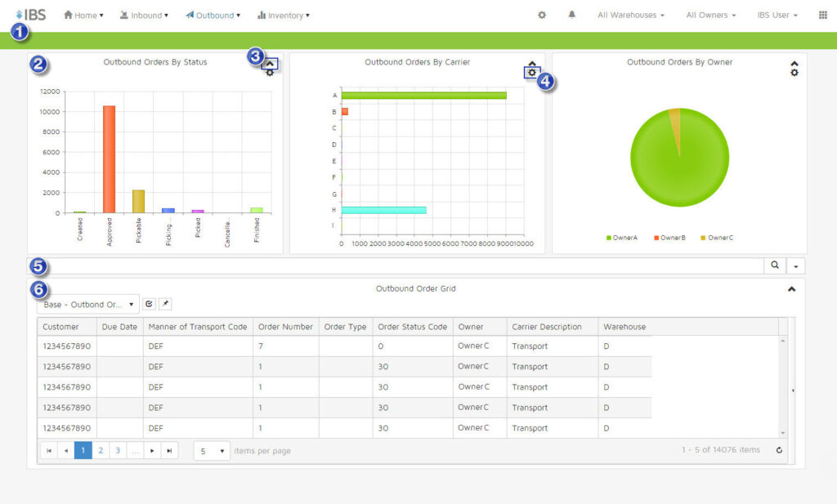
Task: Open the Base - Outbond Or... view dropdown
Action: coord(88,305)
